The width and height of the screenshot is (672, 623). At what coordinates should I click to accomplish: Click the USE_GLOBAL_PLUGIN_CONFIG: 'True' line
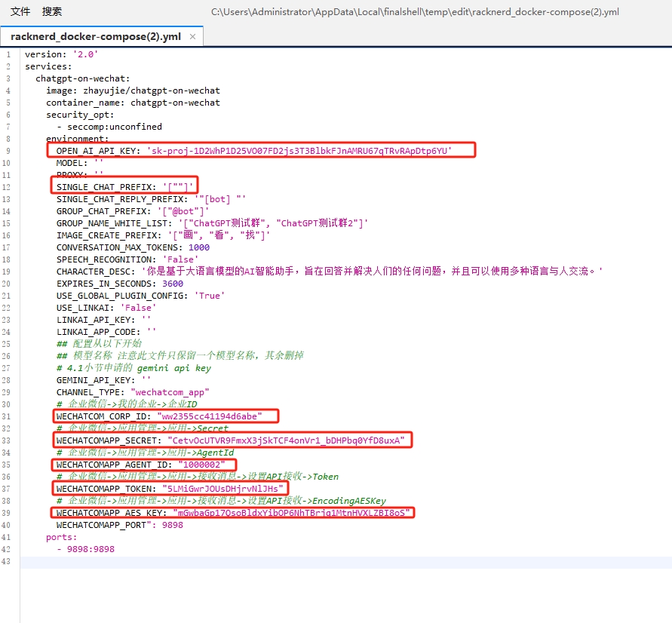coord(140,296)
